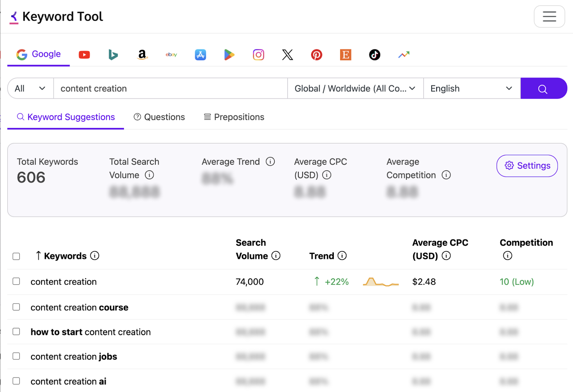This screenshot has height=392, width=573.
Task: Select Google Play Store source
Action: [x=229, y=55]
